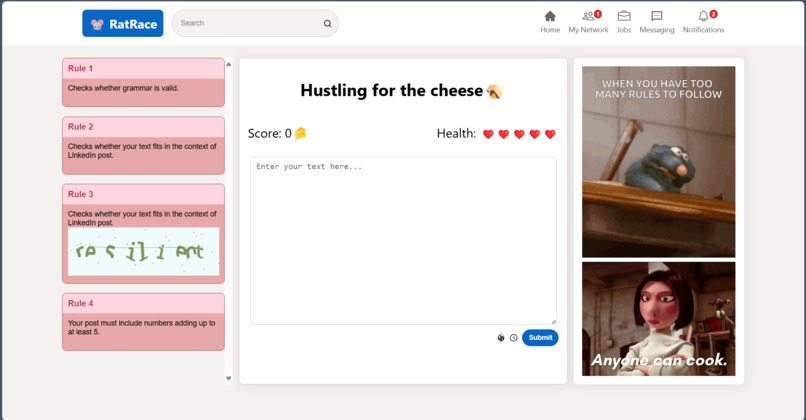Screen dimensions: 806x420
Task: Select the Rule 1 header
Action: pos(143,68)
